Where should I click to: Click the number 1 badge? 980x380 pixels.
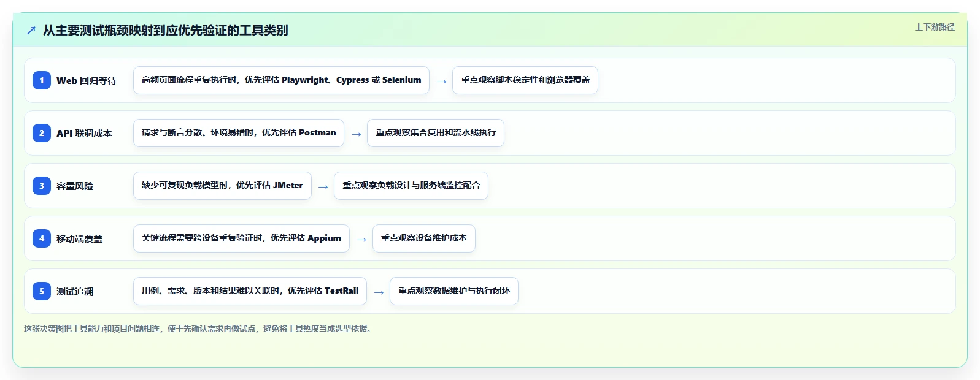tap(42, 80)
